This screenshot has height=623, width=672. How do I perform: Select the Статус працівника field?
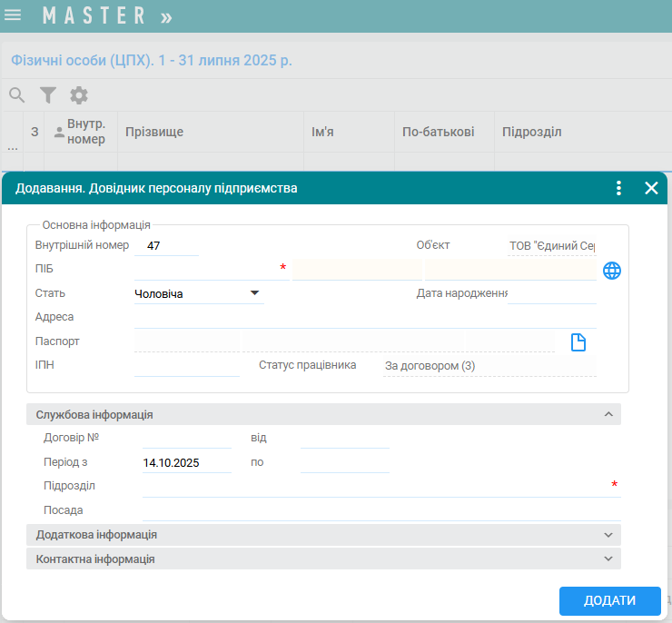click(489, 366)
